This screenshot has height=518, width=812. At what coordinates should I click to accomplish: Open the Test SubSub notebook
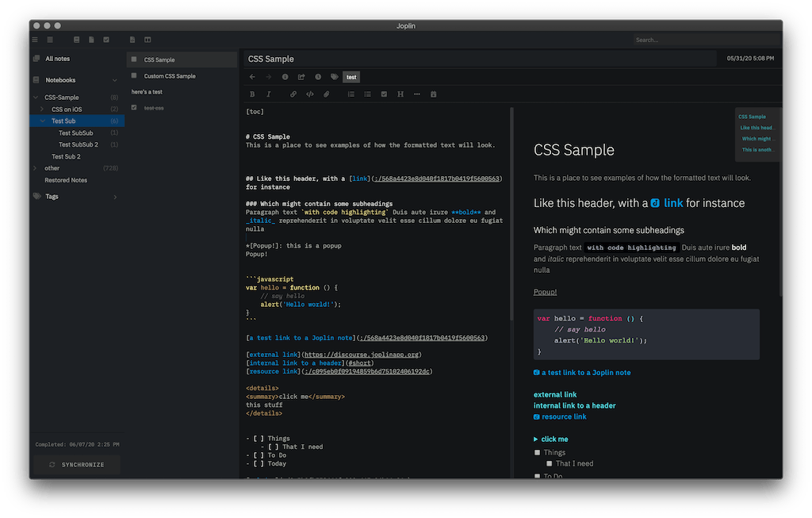pos(76,133)
